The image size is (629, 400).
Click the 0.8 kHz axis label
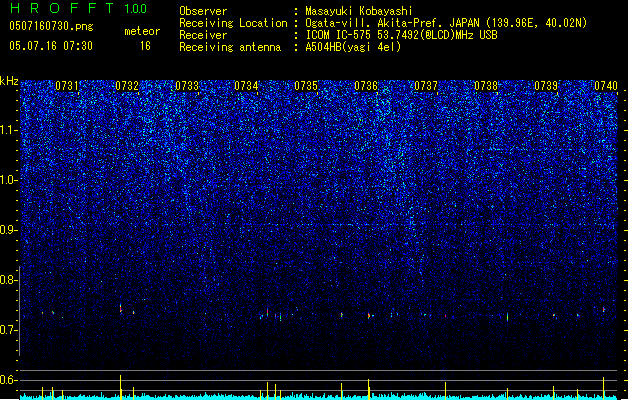[8, 280]
